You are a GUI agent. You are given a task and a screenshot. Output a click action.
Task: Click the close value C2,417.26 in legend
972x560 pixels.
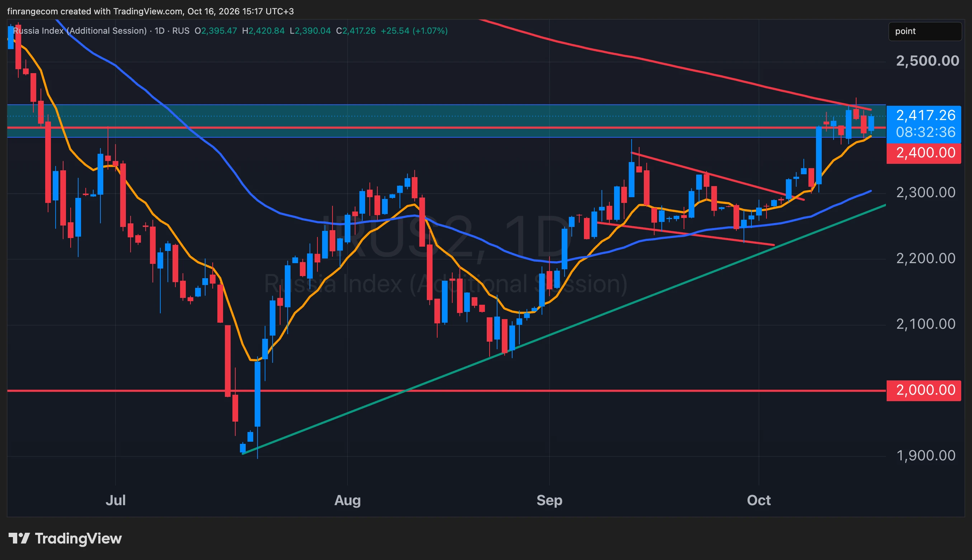click(x=356, y=31)
